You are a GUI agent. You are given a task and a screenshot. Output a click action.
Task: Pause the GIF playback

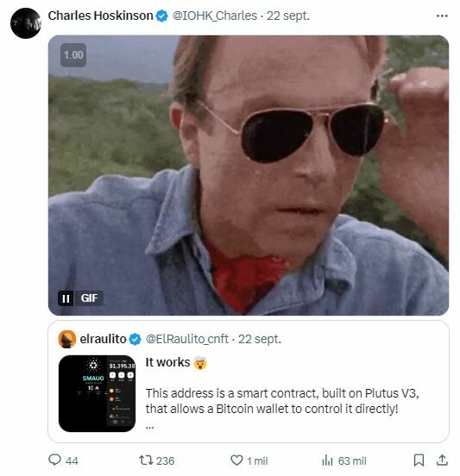pyautogui.click(x=66, y=298)
